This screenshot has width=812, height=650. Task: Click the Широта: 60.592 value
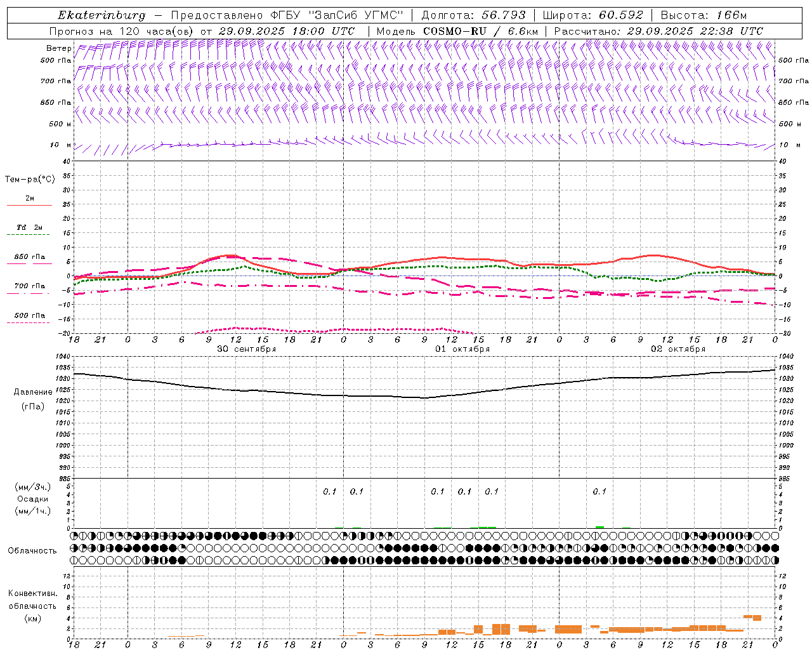click(593, 15)
